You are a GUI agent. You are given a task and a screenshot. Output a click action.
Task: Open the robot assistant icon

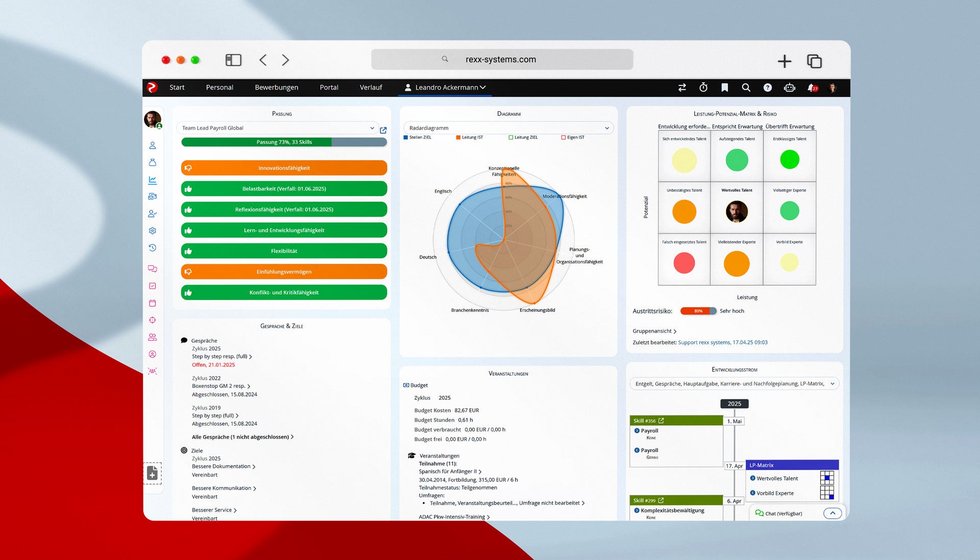790,87
